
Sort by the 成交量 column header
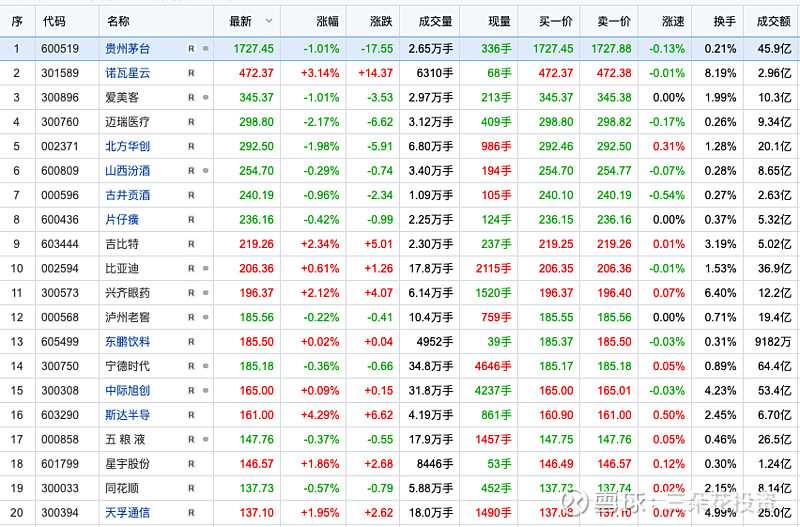pyautogui.click(x=435, y=21)
